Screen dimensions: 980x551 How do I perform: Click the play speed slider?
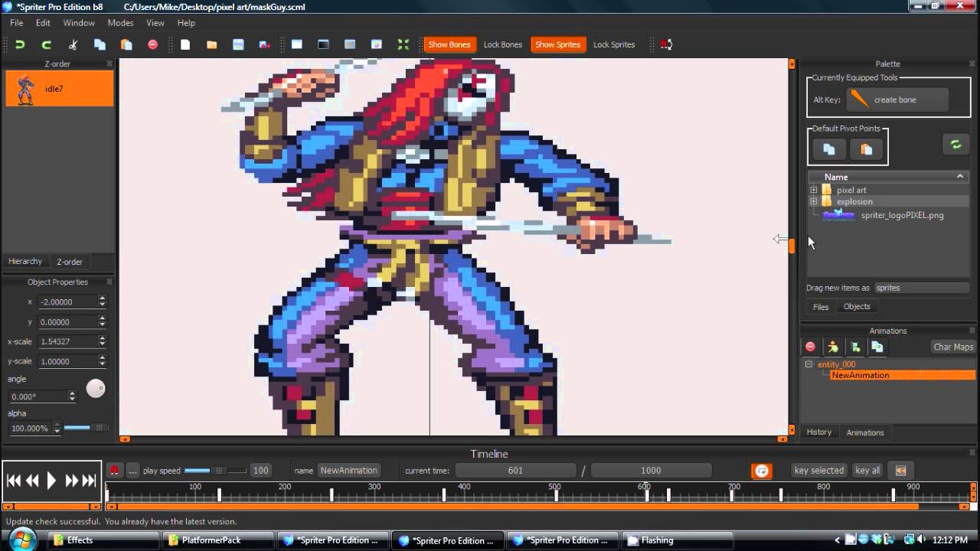(x=215, y=471)
